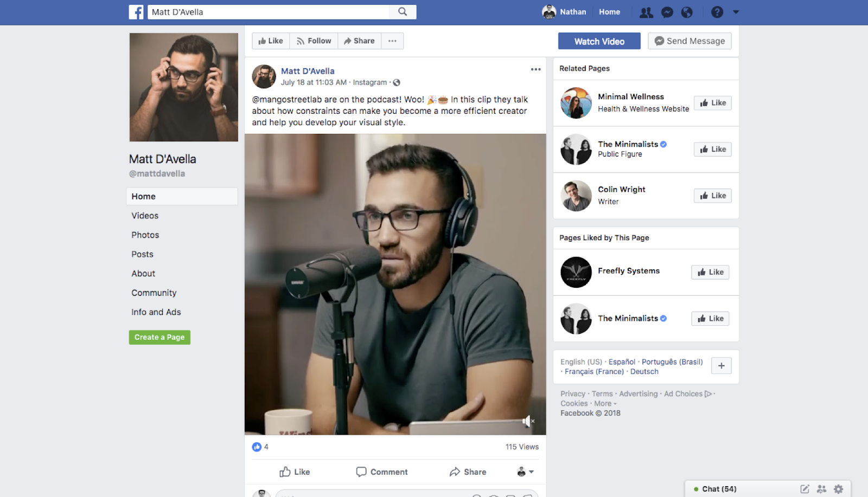
Task: Click the search magnifier icon
Action: tap(403, 12)
